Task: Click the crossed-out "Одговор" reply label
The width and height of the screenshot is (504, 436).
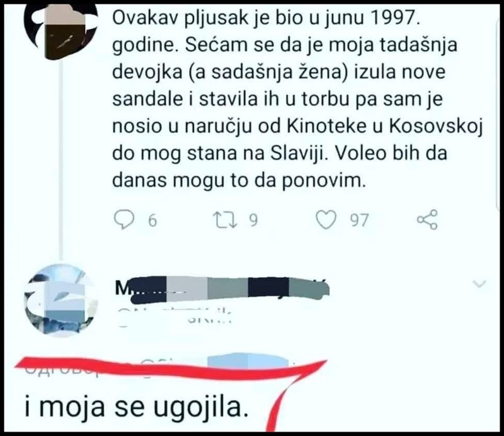Action: tap(62, 369)
